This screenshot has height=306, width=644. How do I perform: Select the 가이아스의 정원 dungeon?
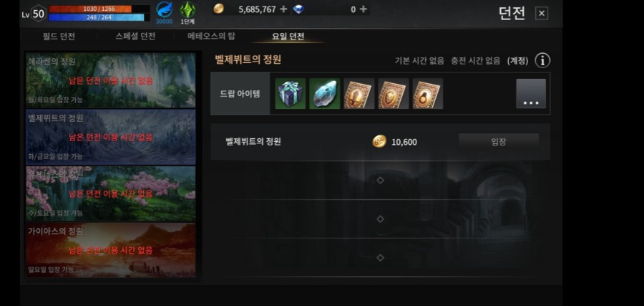coord(111,250)
